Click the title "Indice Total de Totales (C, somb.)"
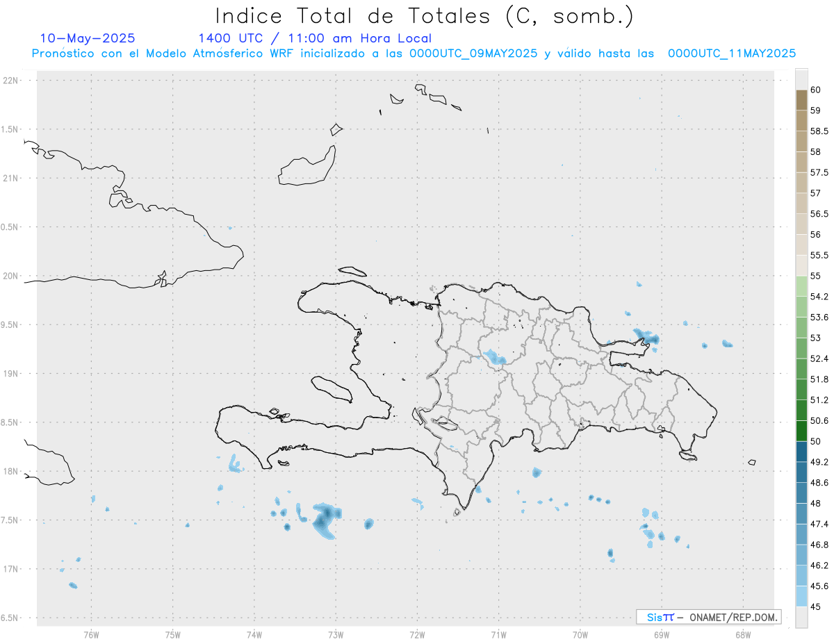The image size is (834, 644). pyautogui.click(x=424, y=16)
